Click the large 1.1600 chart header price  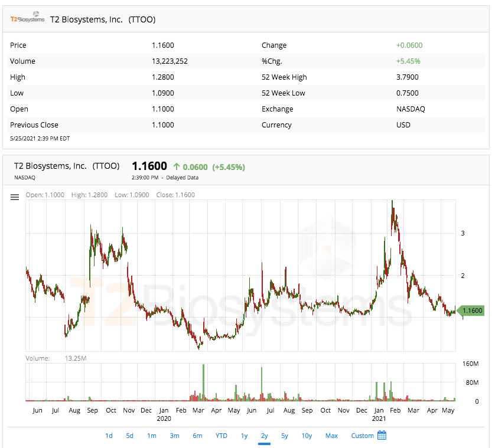149,166
